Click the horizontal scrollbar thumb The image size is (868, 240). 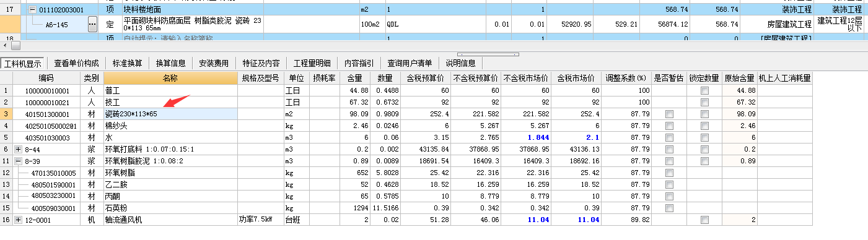coord(15,45)
